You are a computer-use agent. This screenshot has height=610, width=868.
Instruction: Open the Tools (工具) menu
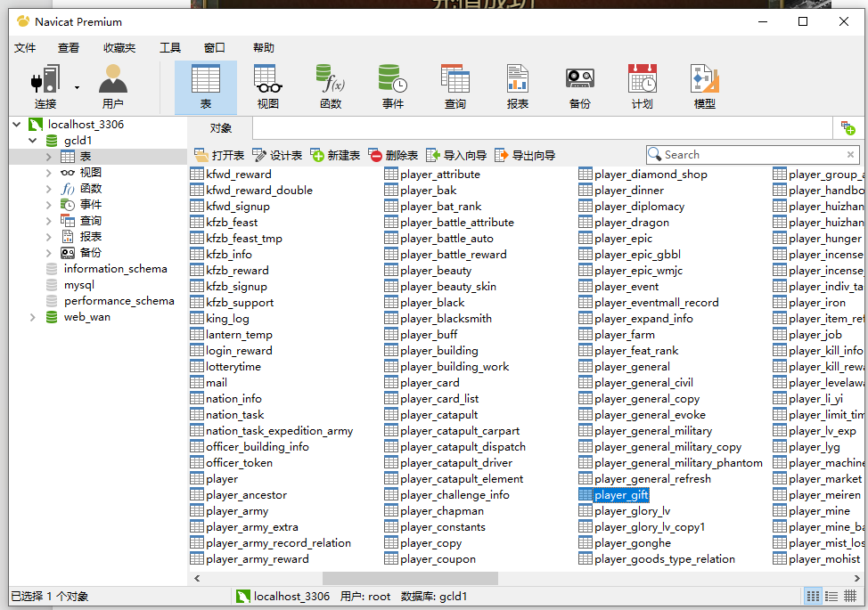point(169,48)
